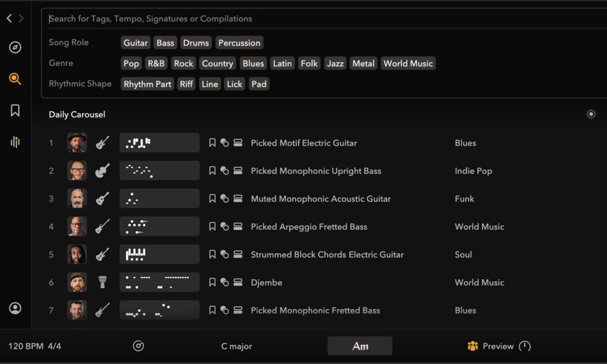The height and width of the screenshot is (364, 607).
Task: Bookmark the Picked Motif Electric Guitar pattern
Action: coord(212,143)
